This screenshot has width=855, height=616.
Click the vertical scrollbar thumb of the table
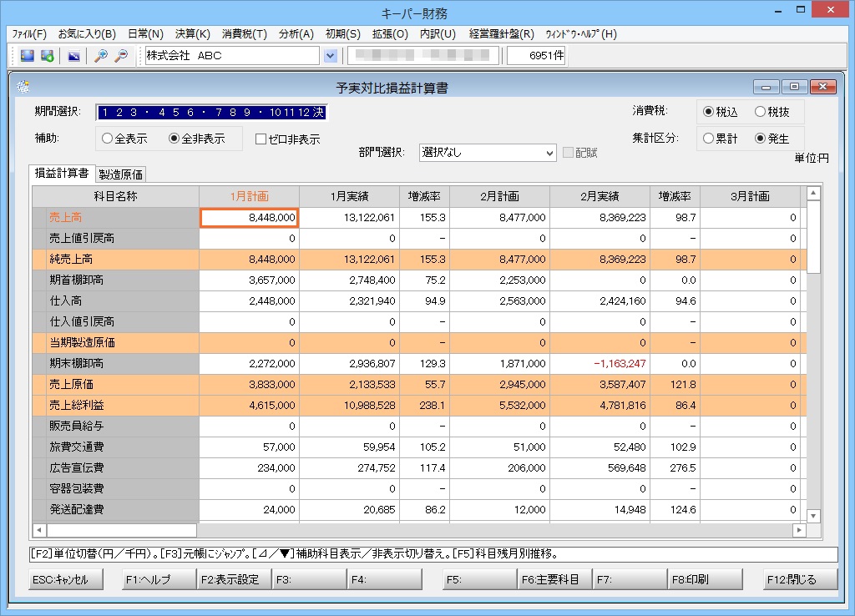pos(813,236)
